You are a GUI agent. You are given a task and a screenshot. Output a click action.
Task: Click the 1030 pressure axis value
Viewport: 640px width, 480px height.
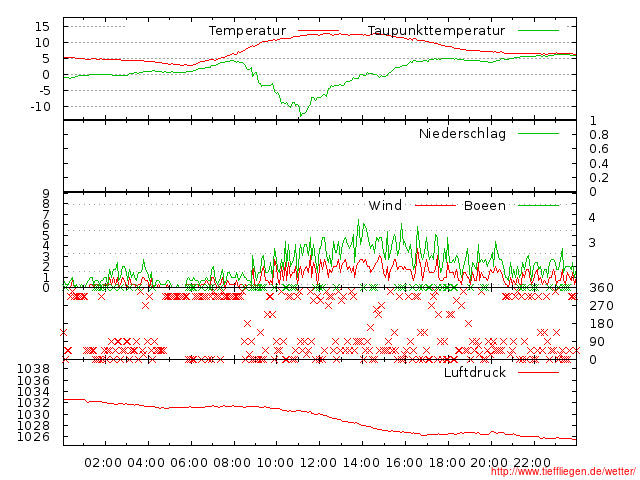tap(33, 415)
